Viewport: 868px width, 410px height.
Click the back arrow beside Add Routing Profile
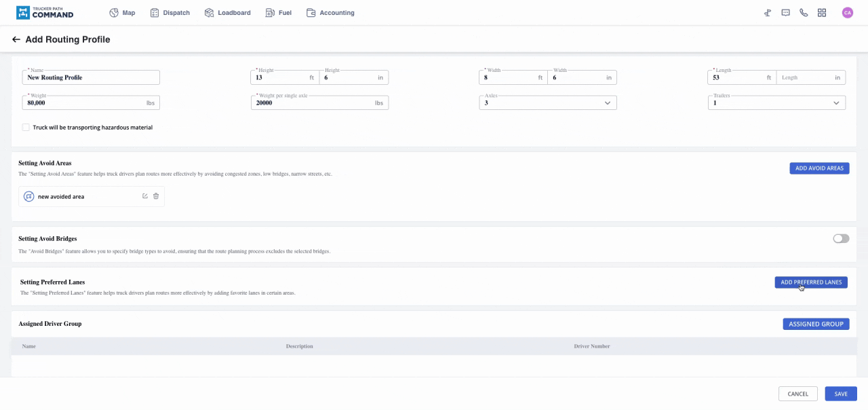click(16, 40)
